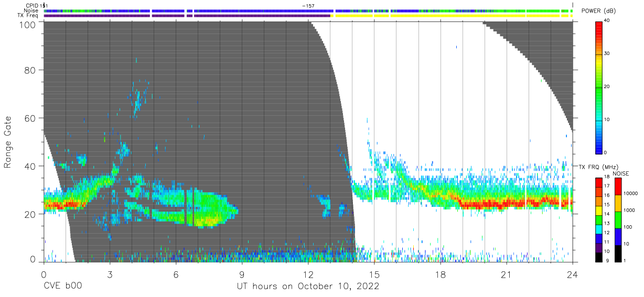This screenshot has height=297, width=644.
Task: Click the TX frequency scale label 18
Action: click(607, 179)
